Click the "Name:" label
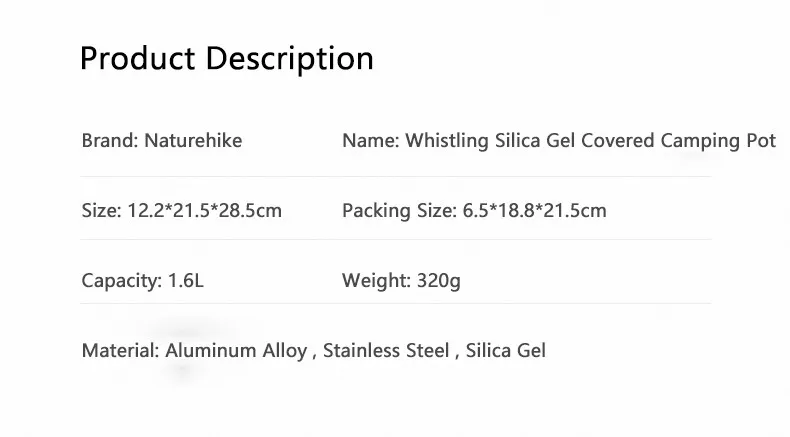Image resolution: width=790 pixels, height=437 pixels. tap(370, 141)
